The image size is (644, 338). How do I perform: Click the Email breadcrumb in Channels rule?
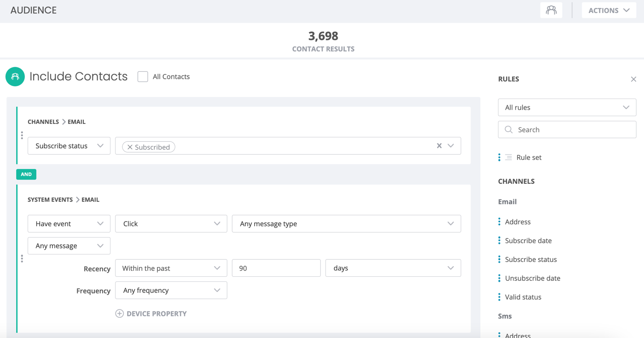click(76, 122)
